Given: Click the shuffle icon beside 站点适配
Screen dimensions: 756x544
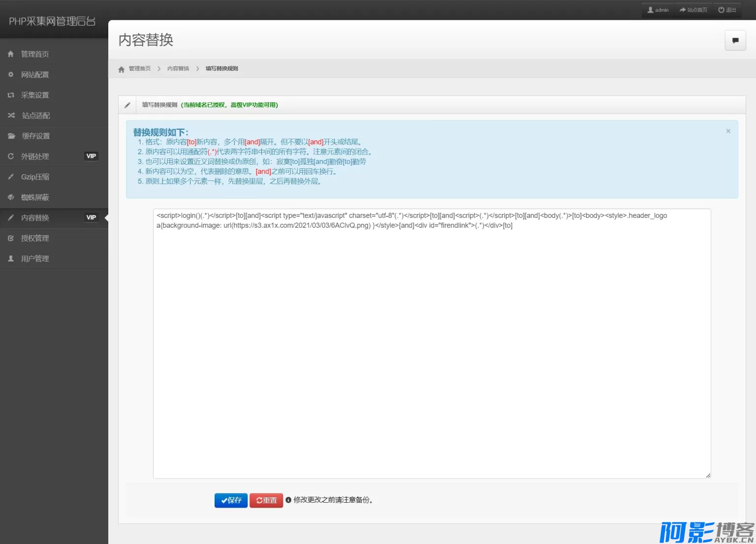Looking at the screenshot, I should [x=11, y=116].
